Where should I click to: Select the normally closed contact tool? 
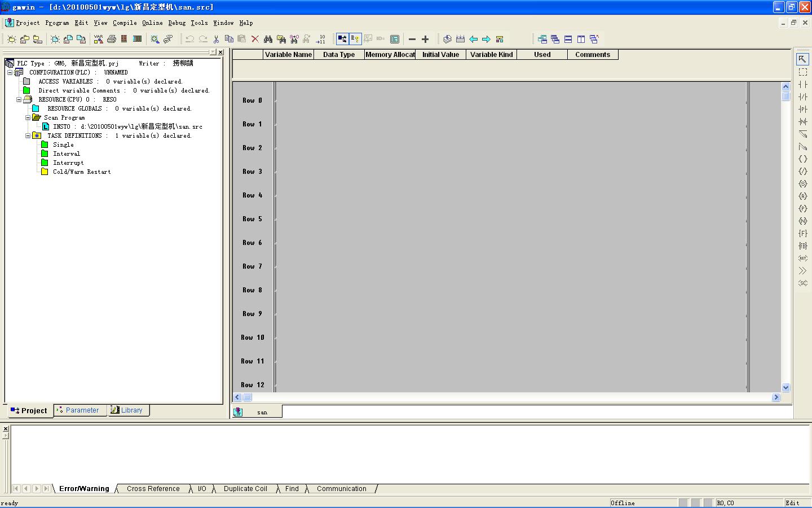tap(802, 97)
